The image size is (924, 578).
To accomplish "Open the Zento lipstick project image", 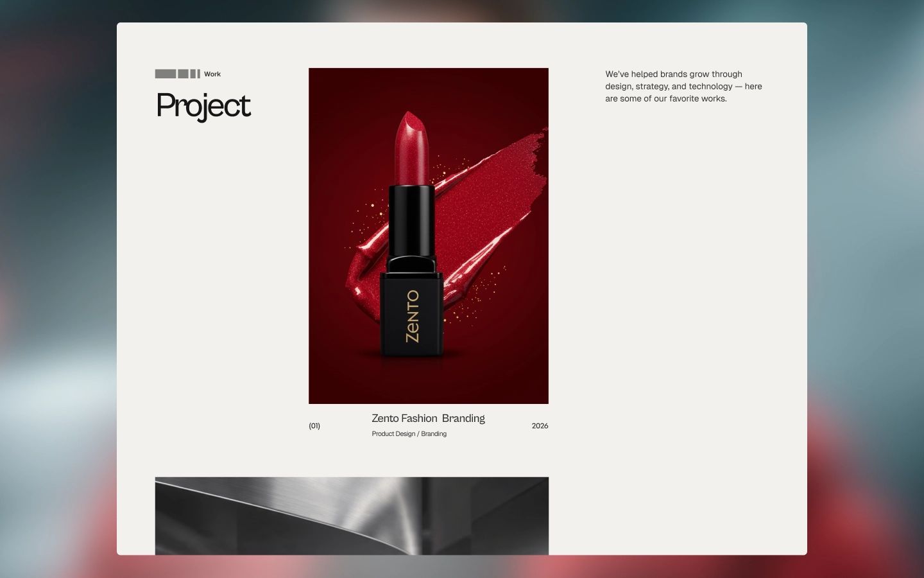I will click(428, 236).
